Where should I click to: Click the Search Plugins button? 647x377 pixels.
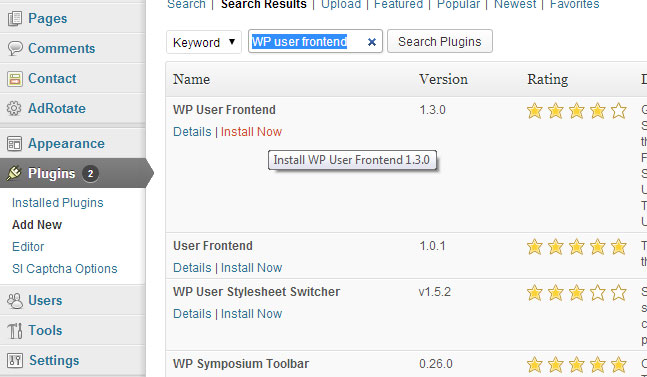coord(439,41)
